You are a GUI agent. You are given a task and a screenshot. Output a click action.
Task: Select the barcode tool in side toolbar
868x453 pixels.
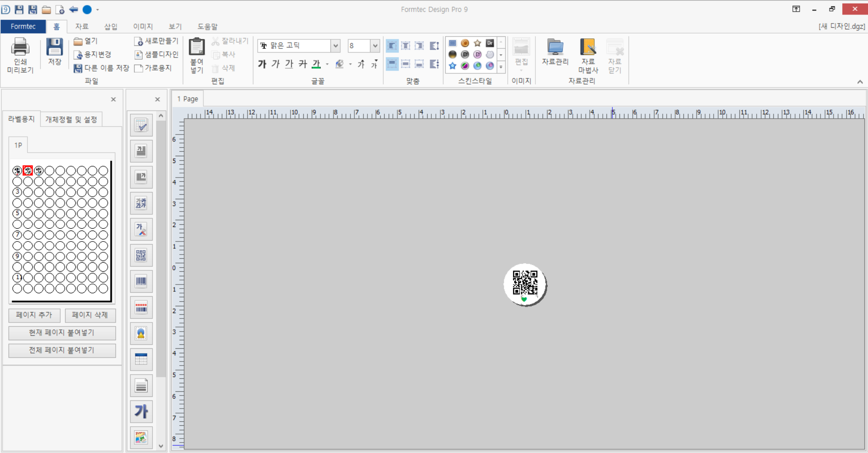(141, 281)
